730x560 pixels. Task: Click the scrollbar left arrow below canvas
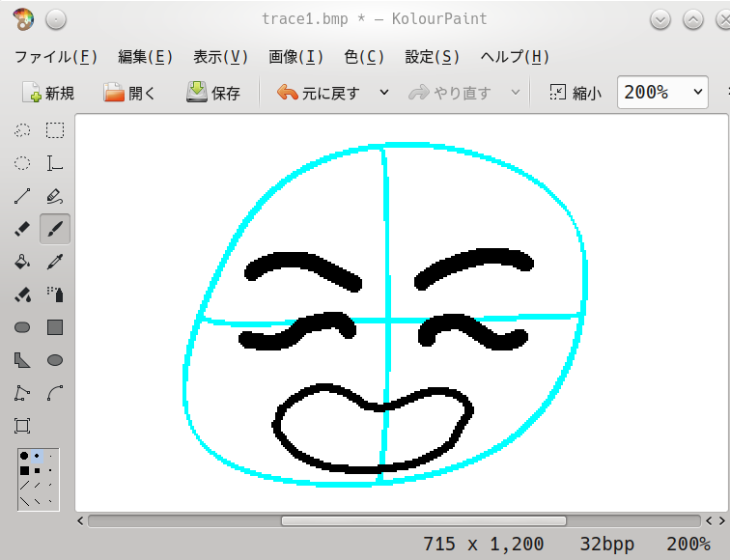[80, 520]
